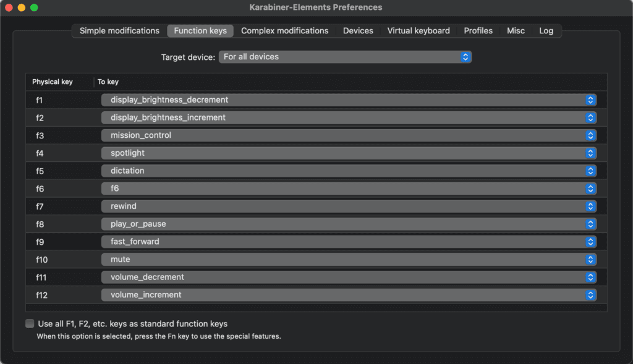Change the f7 rewind mapping
Image resolution: width=633 pixels, height=364 pixels.
(349, 206)
